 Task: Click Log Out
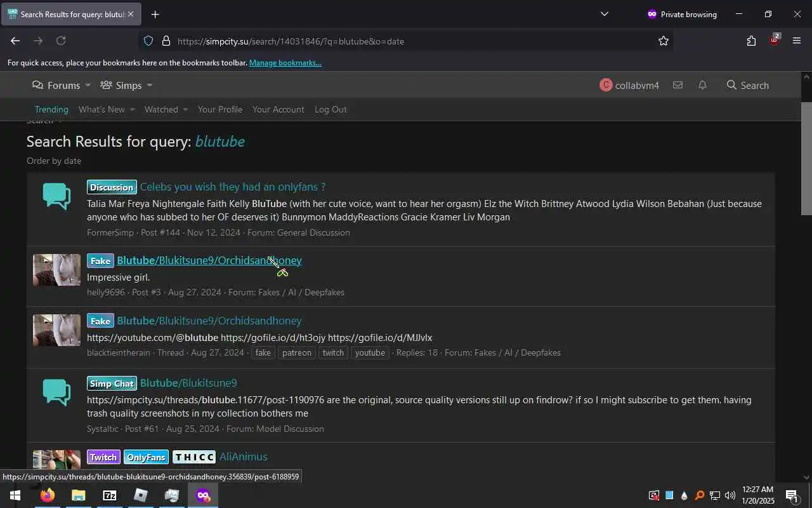(x=331, y=109)
